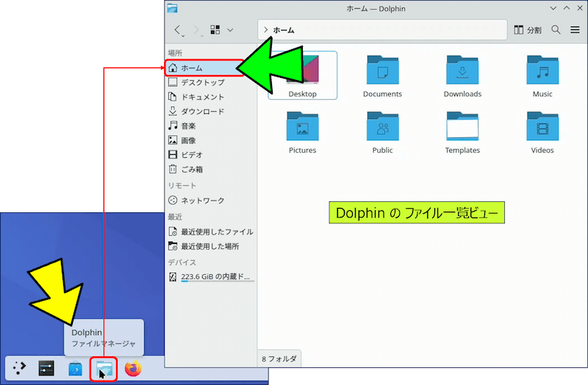
Task: Click the music note icon beside 音楽
Action: click(x=173, y=126)
